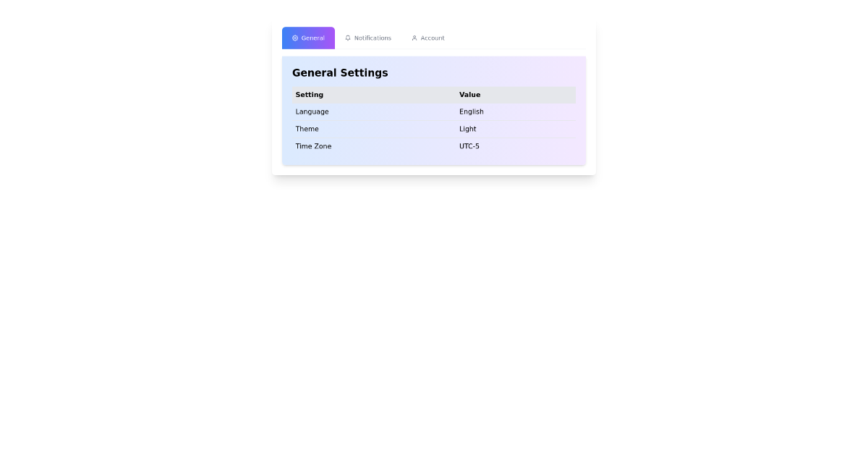Click the Setting column header
Image resolution: width=868 pixels, height=456 pixels.
(309, 95)
